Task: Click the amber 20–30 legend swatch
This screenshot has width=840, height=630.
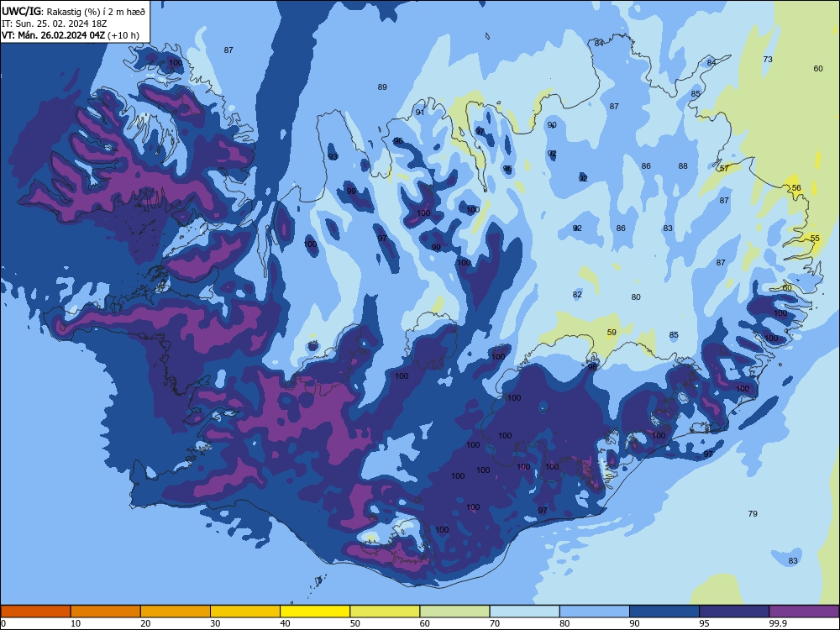Action: click(x=176, y=612)
